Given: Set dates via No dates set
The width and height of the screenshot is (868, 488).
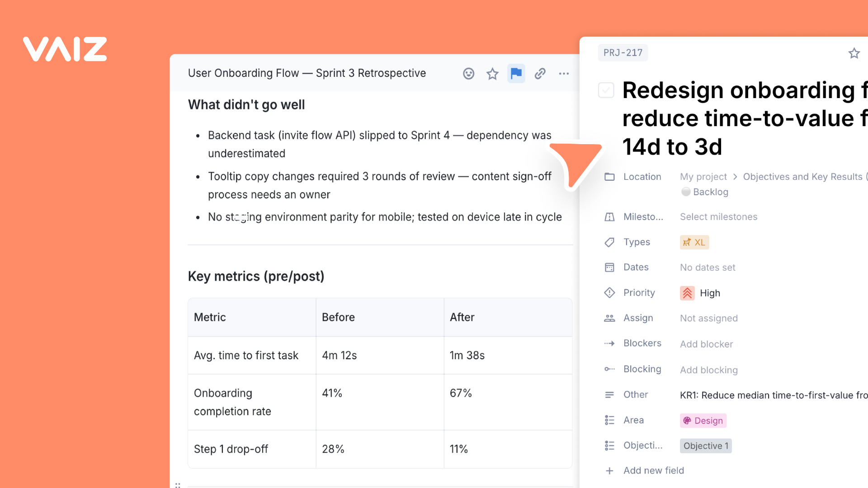Looking at the screenshot, I should coord(708,267).
